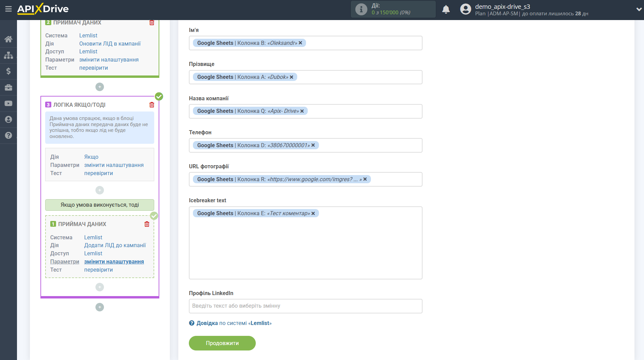This screenshot has height=360, width=644.
Task: Click the Якщо умова виконується, тоді bar
Action: 100,205
